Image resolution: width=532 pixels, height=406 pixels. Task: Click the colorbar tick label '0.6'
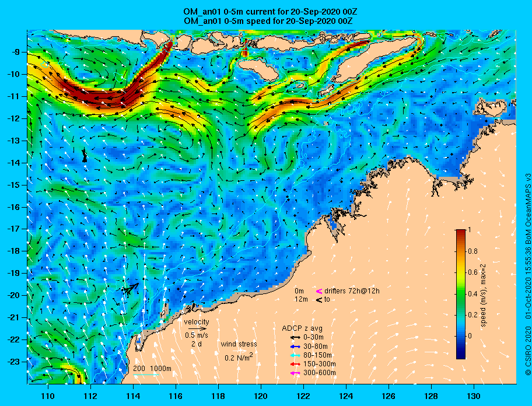pyautogui.click(x=473, y=272)
